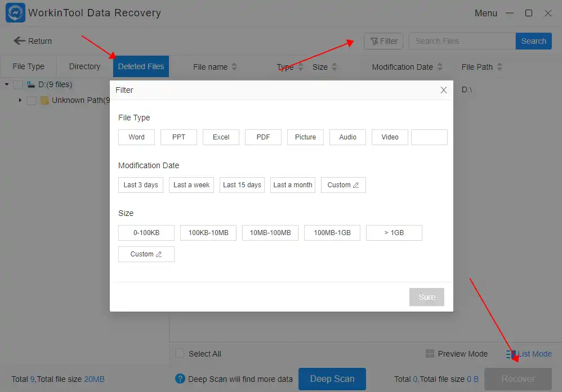Select Video file type filter

tap(390, 137)
